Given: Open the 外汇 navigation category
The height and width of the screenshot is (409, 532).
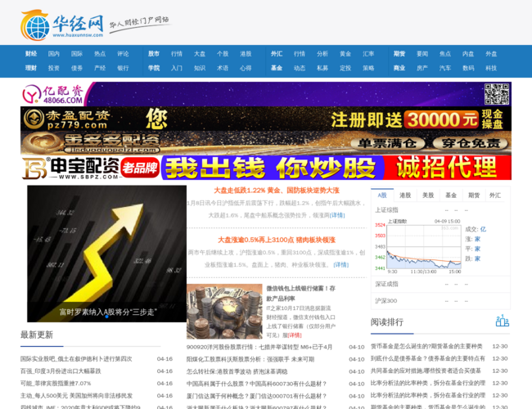Looking at the screenshot, I should 277,54.
